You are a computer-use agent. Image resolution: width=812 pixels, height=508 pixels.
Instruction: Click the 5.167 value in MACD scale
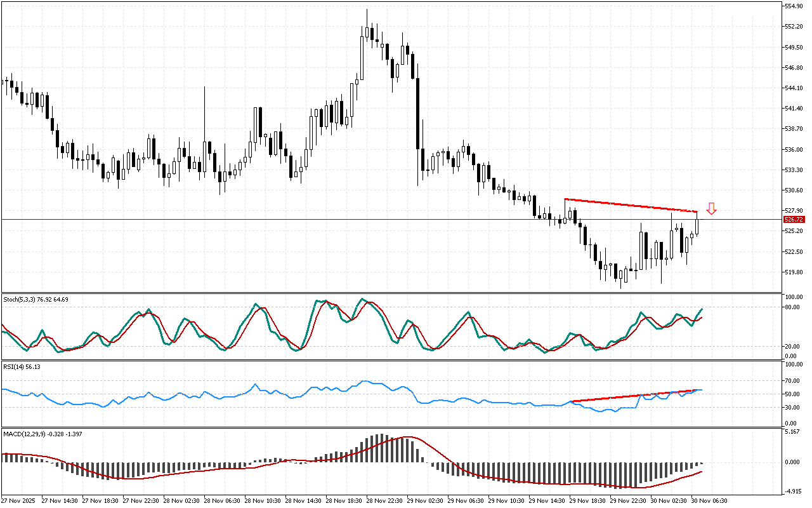click(793, 432)
